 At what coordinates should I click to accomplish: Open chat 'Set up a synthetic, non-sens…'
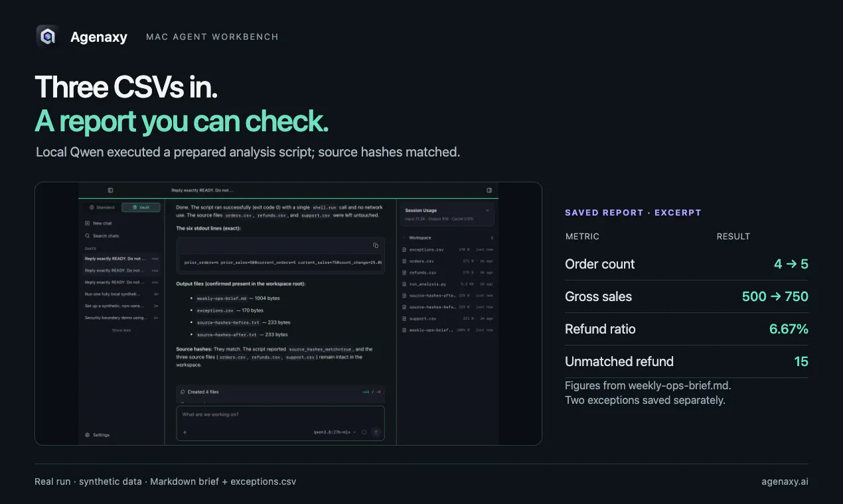121,306
